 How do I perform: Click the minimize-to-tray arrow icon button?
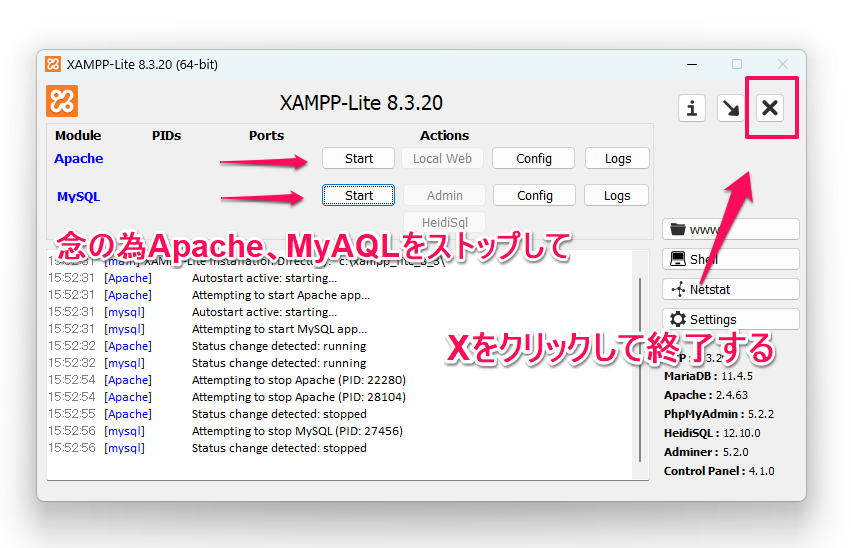click(x=731, y=108)
